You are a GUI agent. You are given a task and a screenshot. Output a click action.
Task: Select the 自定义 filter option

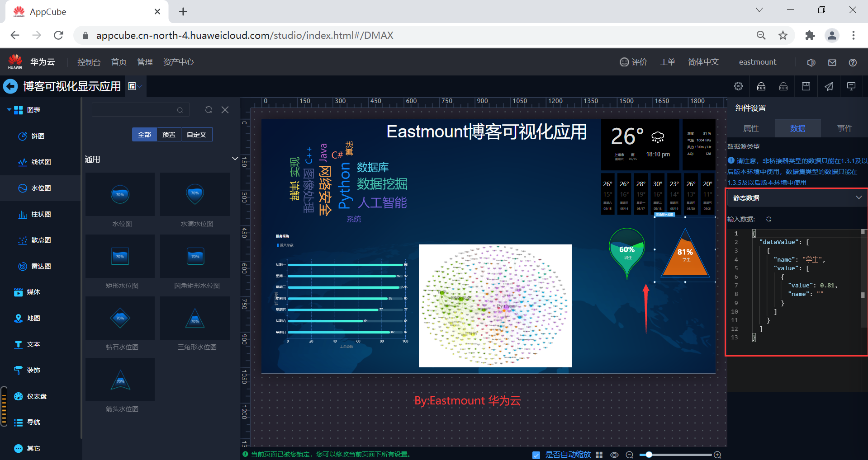(196, 135)
